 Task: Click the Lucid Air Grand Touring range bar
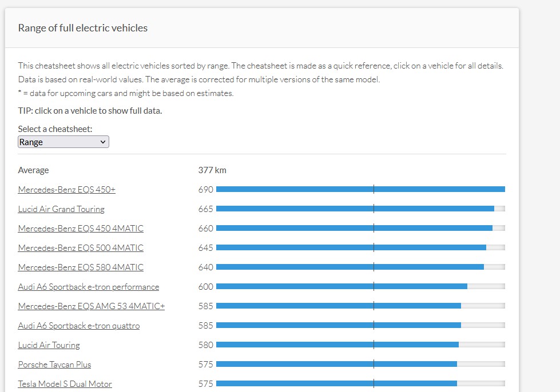pos(360,209)
